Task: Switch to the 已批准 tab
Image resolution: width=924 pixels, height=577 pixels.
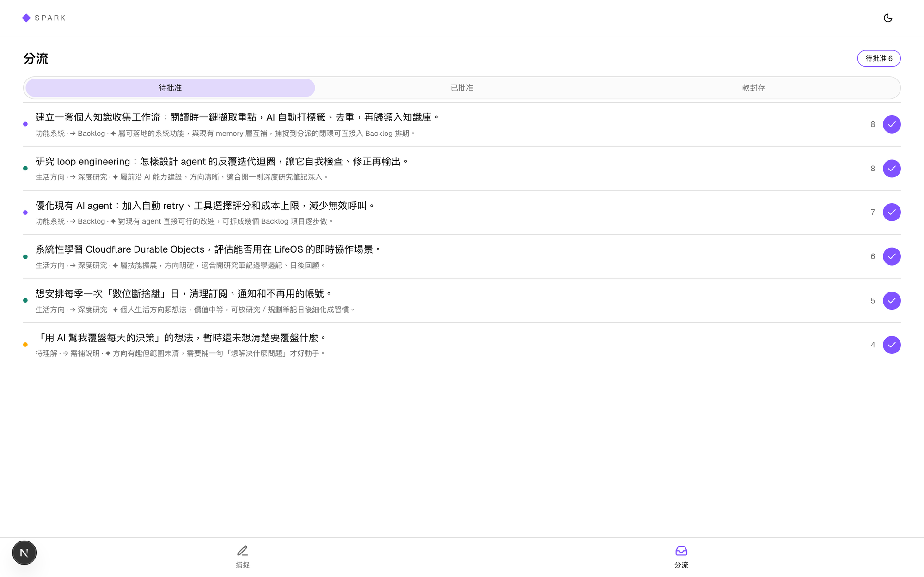Action: click(462, 88)
